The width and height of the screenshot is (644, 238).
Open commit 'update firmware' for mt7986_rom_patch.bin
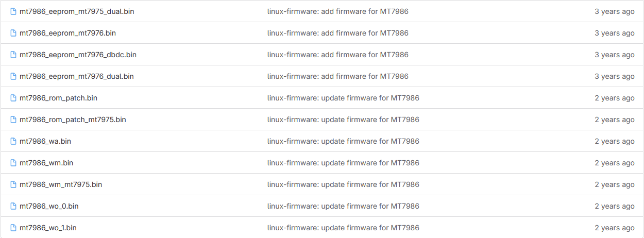[343, 98]
